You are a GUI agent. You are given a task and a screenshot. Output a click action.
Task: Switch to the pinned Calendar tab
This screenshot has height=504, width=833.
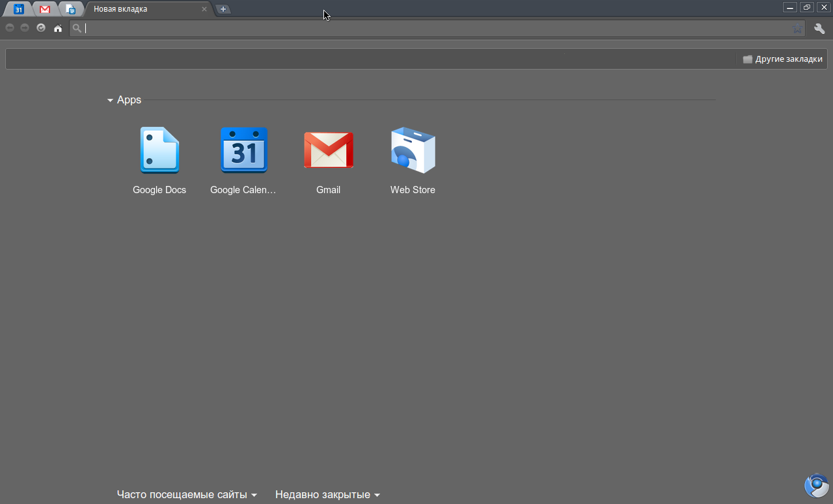click(x=19, y=9)
